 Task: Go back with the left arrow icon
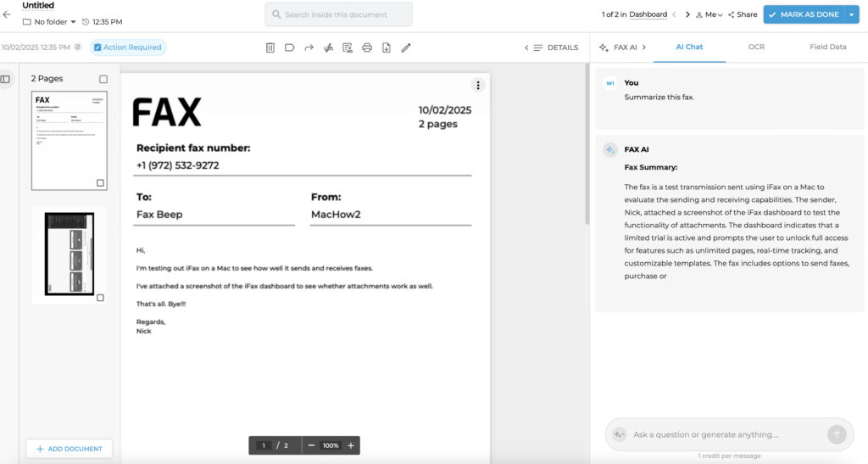[7, 14]
